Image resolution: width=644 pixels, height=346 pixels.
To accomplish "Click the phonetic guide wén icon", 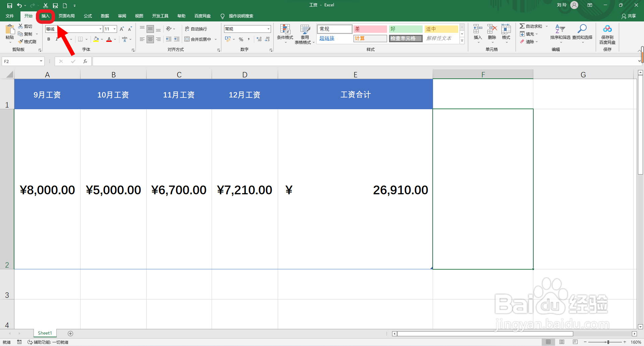I will (124, 39).
